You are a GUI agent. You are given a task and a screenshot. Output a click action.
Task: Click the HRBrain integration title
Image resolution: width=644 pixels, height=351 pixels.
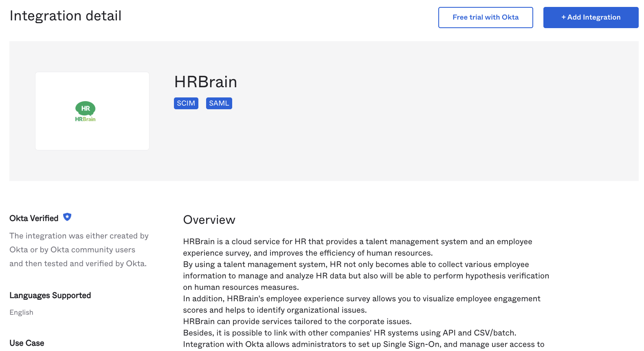[x=205, y=82]
